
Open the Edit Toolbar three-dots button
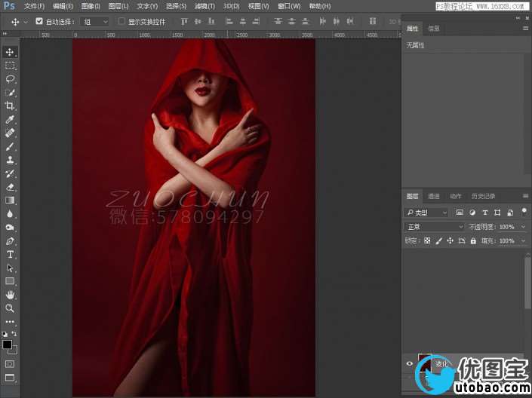pos(10,321)
